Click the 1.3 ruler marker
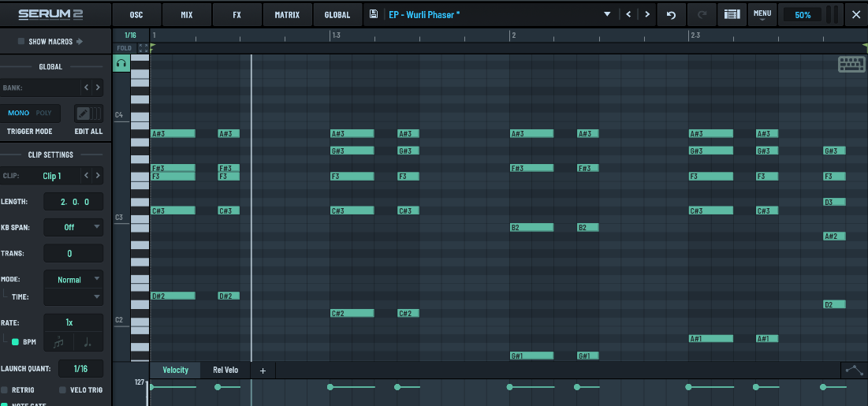Image resolution: width=868 pixels, height=406 pixels. [336, 35]
